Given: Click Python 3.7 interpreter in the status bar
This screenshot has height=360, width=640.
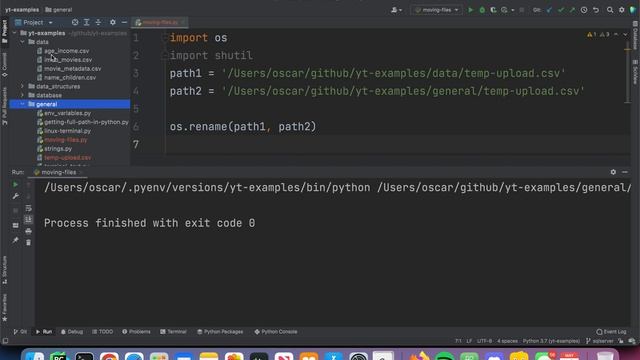Looking at the screenshot, I should coord(551,341).
